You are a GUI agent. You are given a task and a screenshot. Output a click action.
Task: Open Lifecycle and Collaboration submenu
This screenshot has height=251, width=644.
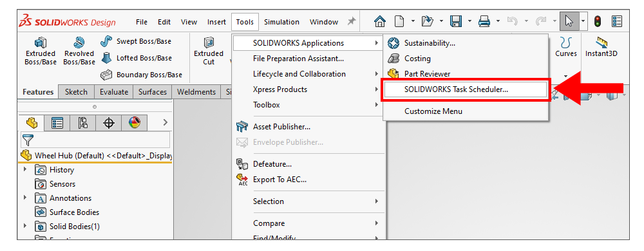click(x=308, y=74)
